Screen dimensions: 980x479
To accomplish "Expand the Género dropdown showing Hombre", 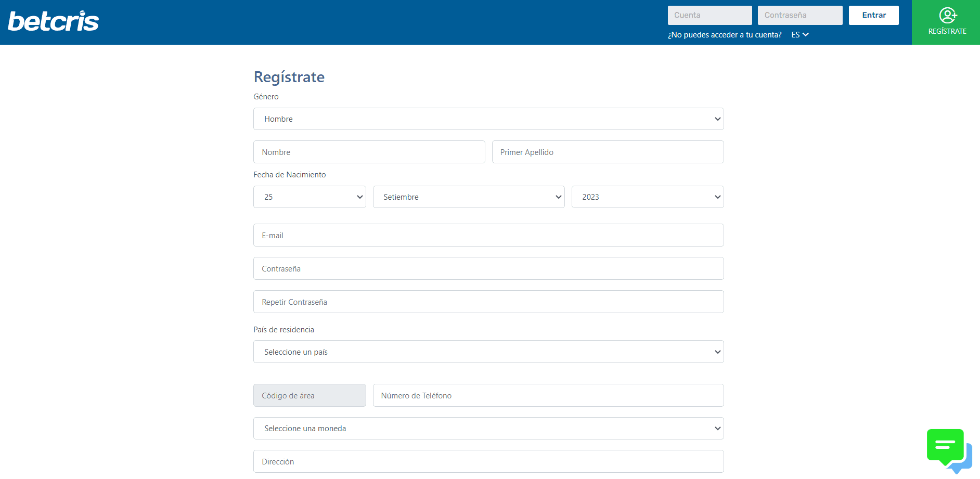I will [488, 119].
